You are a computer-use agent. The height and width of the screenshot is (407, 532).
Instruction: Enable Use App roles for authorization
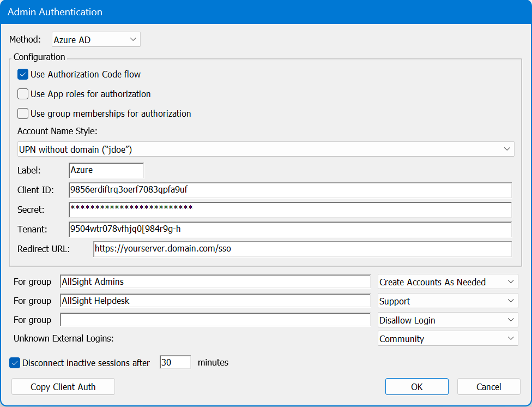pyautogui.click(x=23, y=94)
